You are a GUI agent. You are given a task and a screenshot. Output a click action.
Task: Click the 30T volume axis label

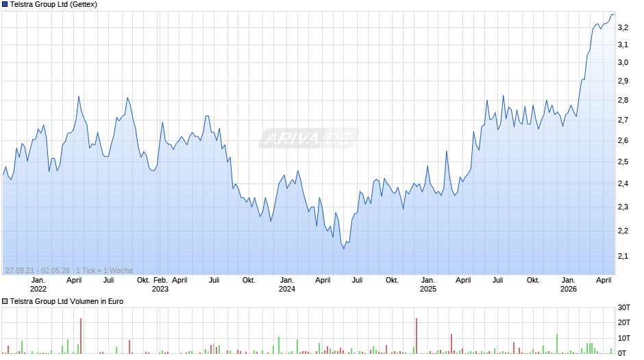tap(624, 307)
